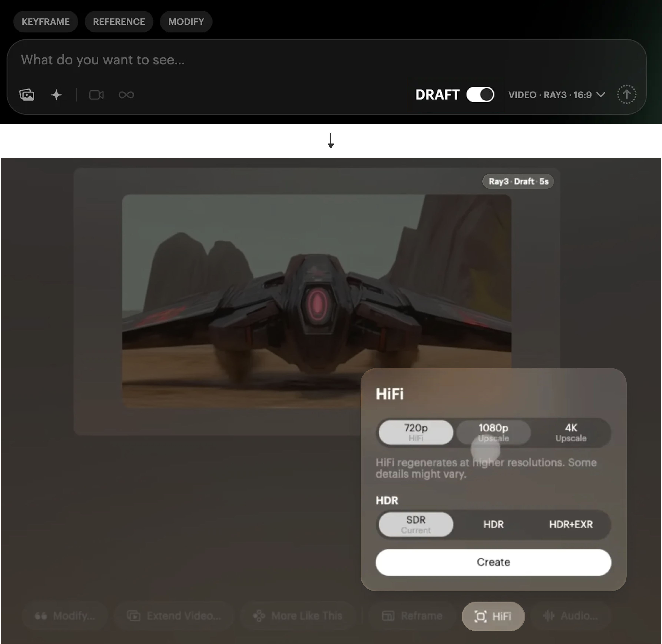Choose the HDR+EXR option
This screenshot has width=662, height=644.
pyautogui.click(x=570, y=524)
